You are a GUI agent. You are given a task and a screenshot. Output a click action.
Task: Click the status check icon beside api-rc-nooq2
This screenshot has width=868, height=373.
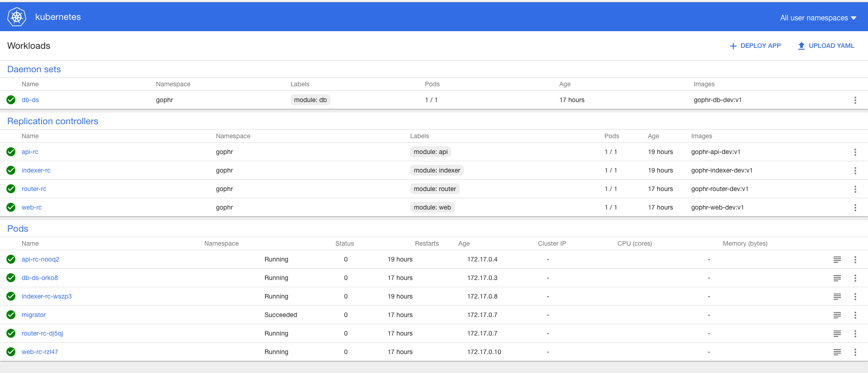[11, 259]
